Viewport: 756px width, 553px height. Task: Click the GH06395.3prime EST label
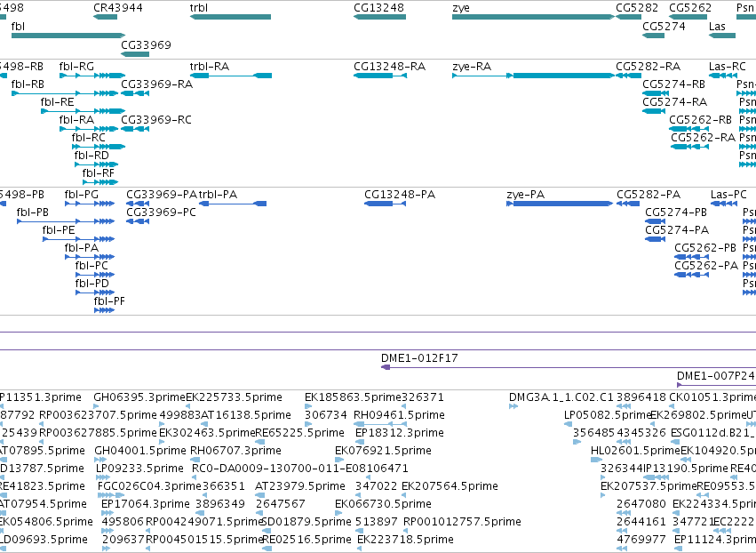pos(139,397)
